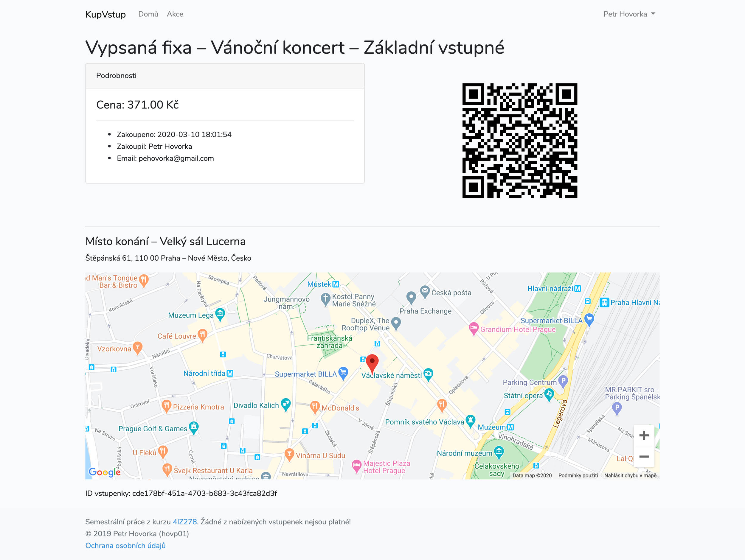Go to the Domů menu item

click(x=148, y=14)
